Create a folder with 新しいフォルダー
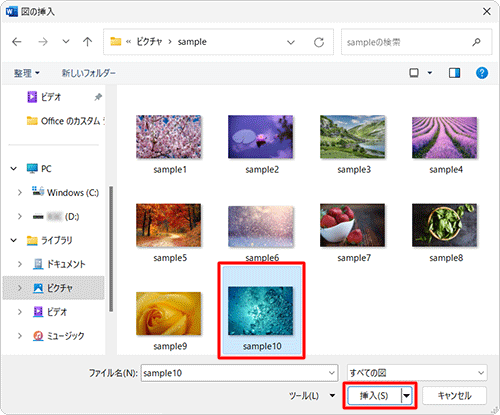Image resolution: width=500 pixels, height=415 pixels. [89, 73]
